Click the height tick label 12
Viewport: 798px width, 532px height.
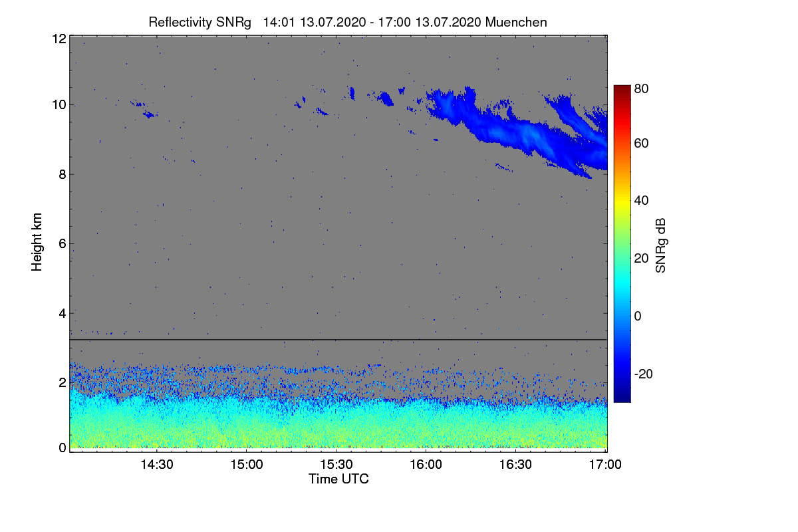(x=59, y=39)
